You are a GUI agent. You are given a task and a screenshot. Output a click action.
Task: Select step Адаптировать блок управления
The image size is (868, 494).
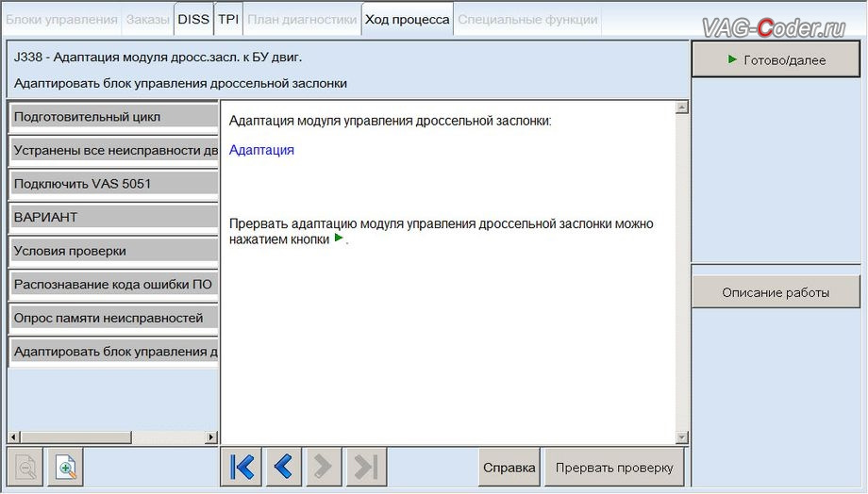pos(114,352)
